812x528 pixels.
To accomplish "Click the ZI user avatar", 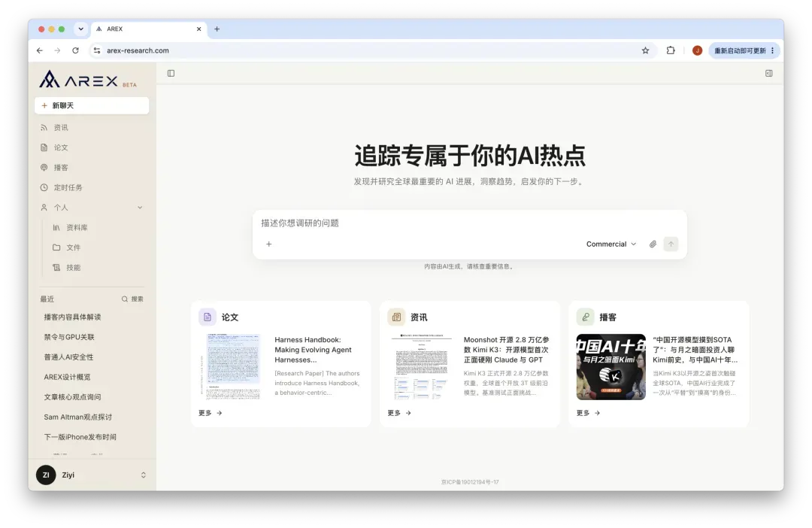I will point(46,475).
